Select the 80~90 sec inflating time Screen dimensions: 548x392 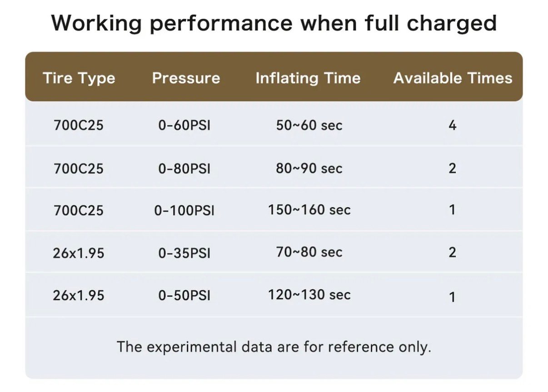309,169
